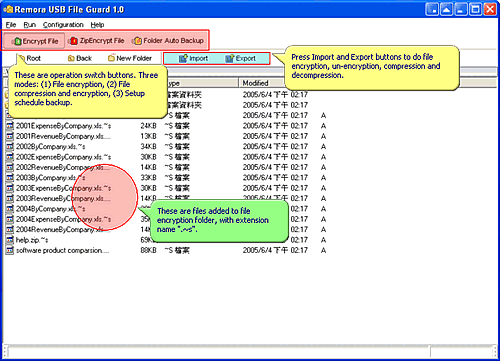Click file icon of 2002ExpenseByCompany.xls.~s
Screen dimensions: 500x361
10,157
